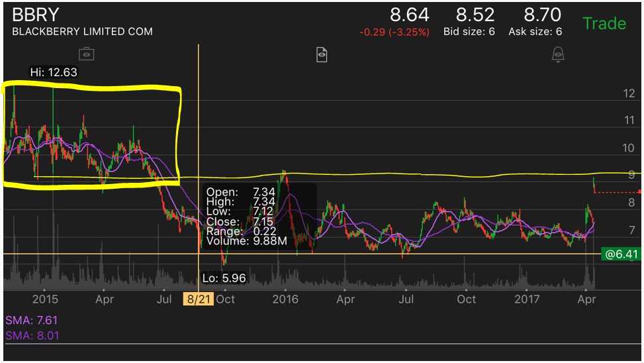
Task: Tap the bid price 8.52
Action: pos(475,15)
